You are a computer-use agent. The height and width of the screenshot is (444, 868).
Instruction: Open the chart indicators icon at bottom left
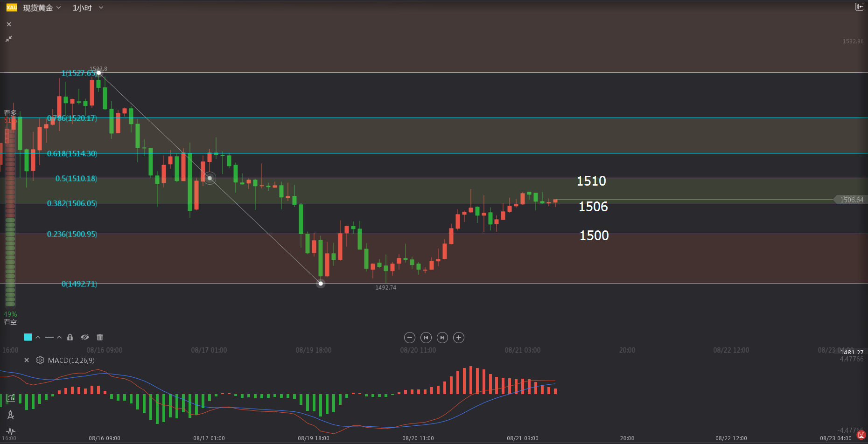point(11,398)
